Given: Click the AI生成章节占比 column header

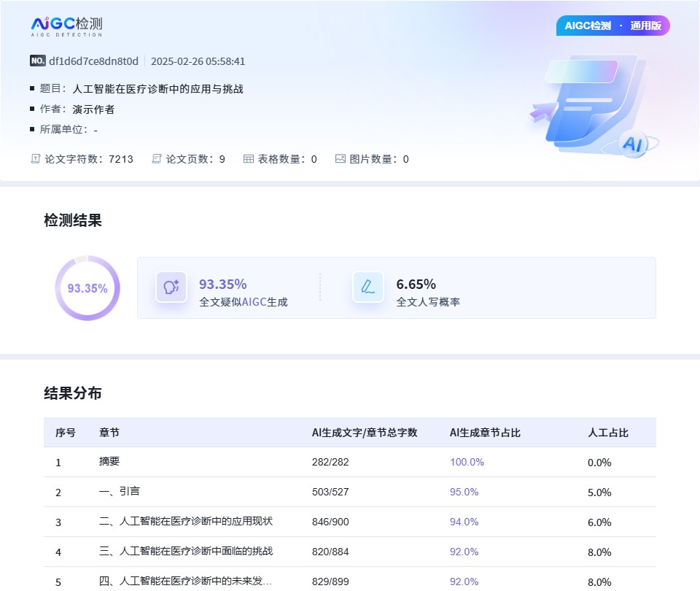Looking at the screenshot, I should click(x=485, y=433).
